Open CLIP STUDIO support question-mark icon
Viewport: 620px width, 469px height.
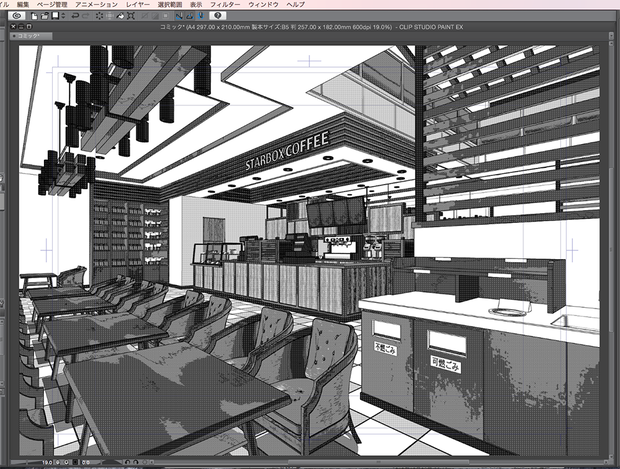217,16
